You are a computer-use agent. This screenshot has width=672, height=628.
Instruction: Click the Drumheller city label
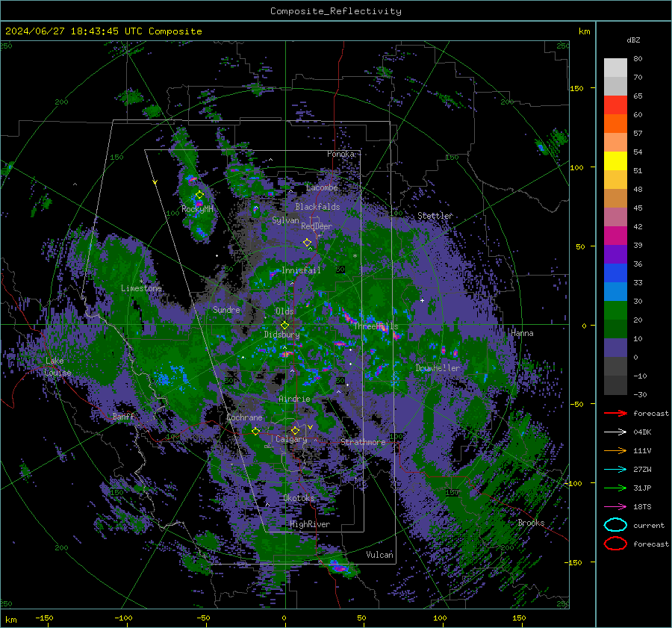(438, 368)
